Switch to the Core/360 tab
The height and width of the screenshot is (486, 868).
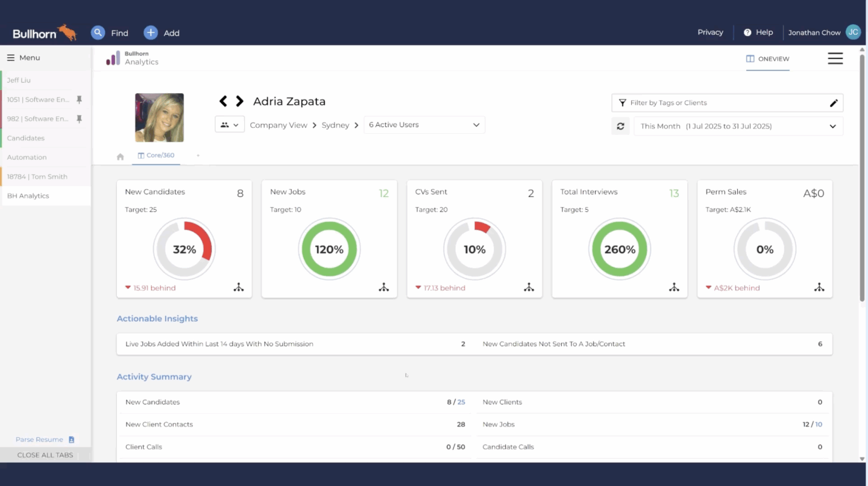156,155
